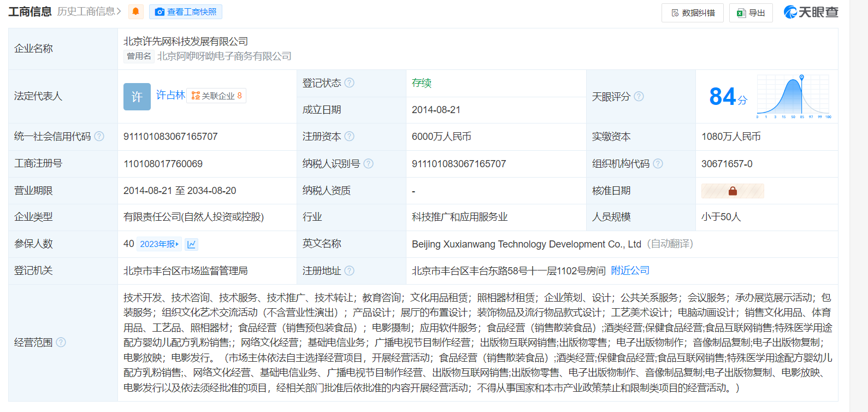
Task: Select credit code 911101083067165707 in 统一社会信用代码 row
Action: [170, 137]
